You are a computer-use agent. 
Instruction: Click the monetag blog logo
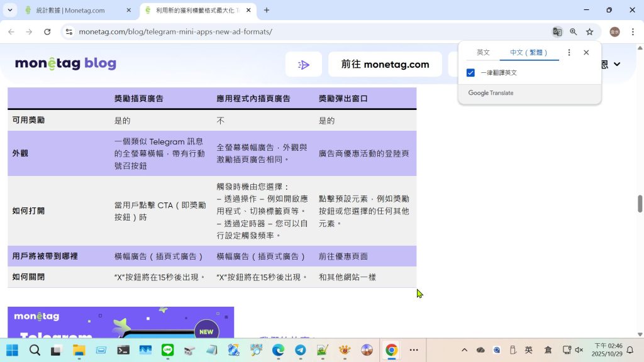pos(65,63)
